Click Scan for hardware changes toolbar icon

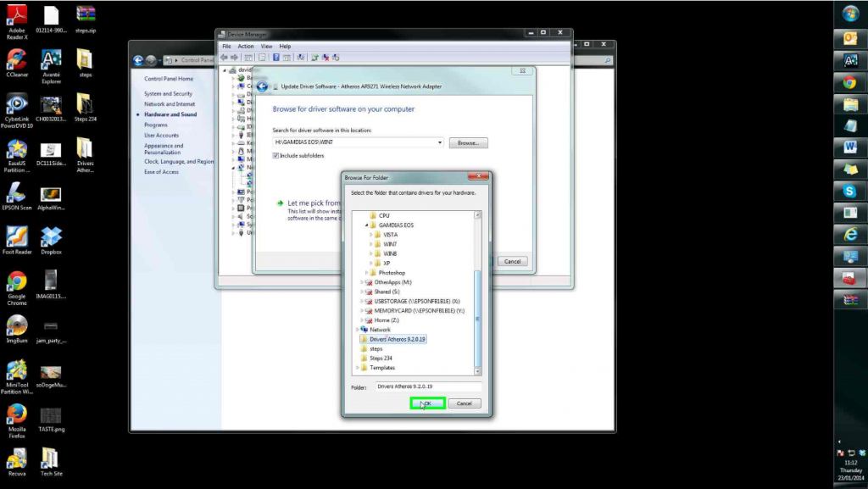[301, 58]
